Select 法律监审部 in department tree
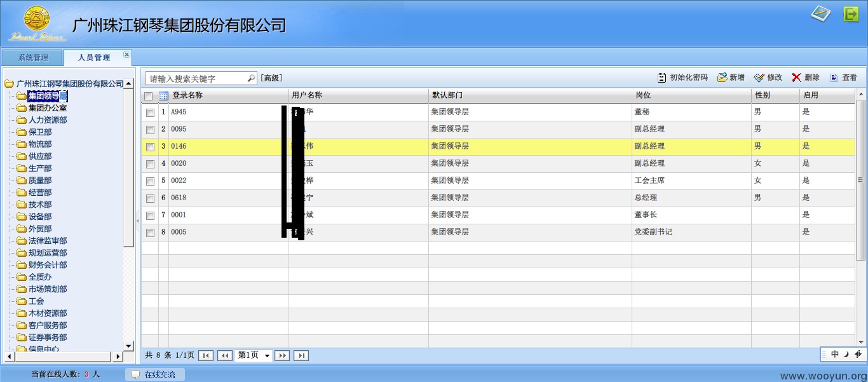868x382 pixels. [x=48, y=241]
